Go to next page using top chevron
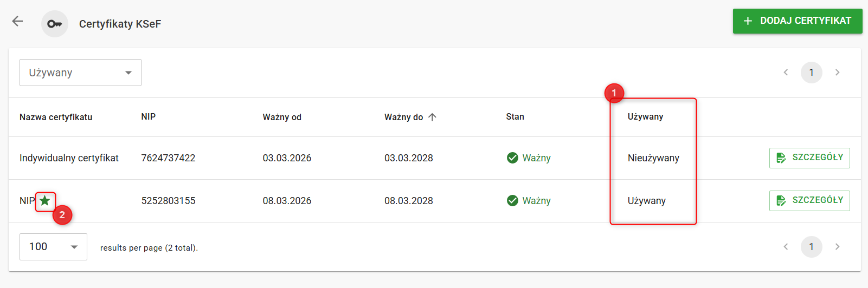Screen dimensions: 868x288 click(837, 73)
